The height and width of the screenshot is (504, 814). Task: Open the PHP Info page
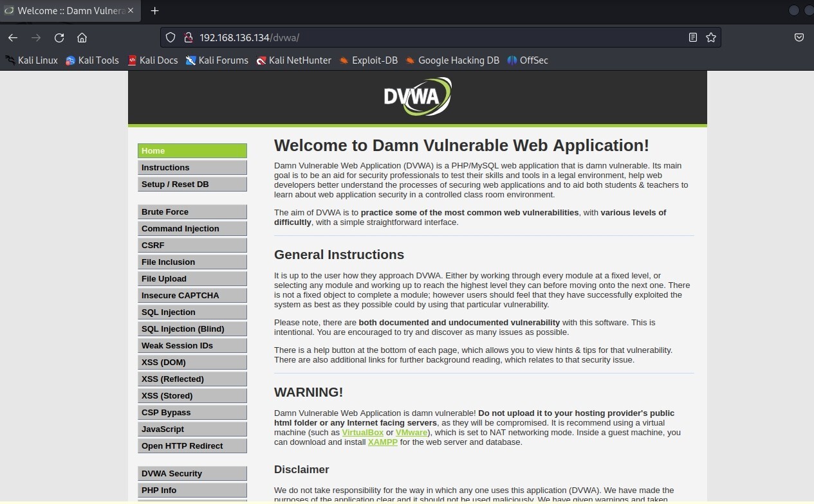pyautogui.click(x=192, y=490)
